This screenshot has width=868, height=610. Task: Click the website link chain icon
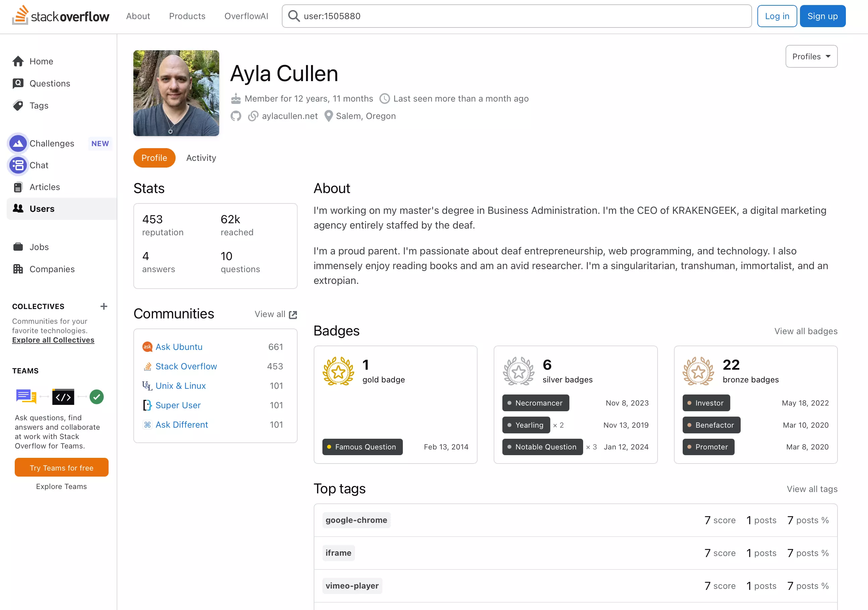click(x=253, y=116)
